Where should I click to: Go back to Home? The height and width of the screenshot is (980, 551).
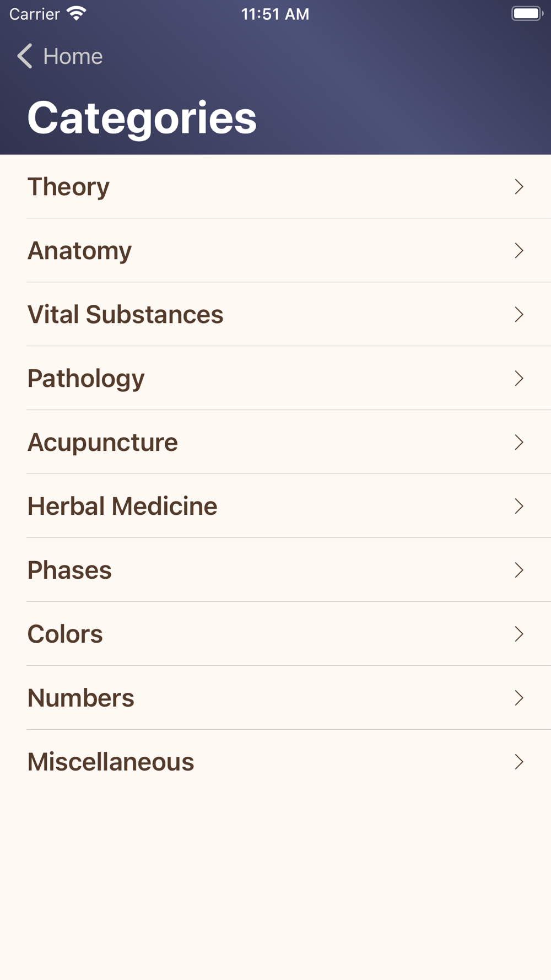tap(60, 56)
